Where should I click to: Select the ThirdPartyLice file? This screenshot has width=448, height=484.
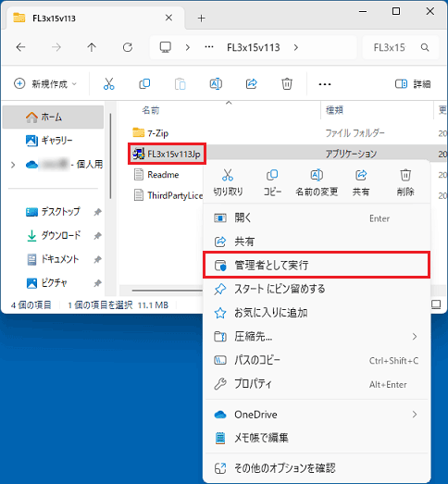pos(168,195)
